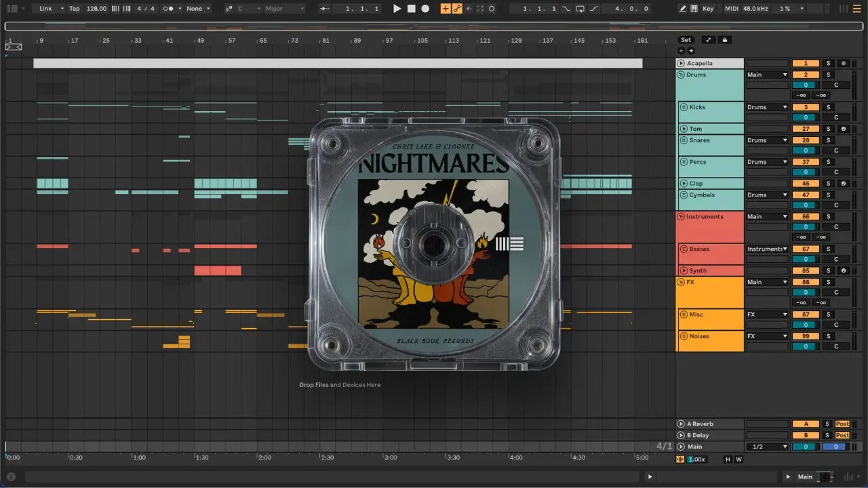Toggle Punch-Out switch icon
This screenshot has width=868, height=488.
click(x=594, y=9)
